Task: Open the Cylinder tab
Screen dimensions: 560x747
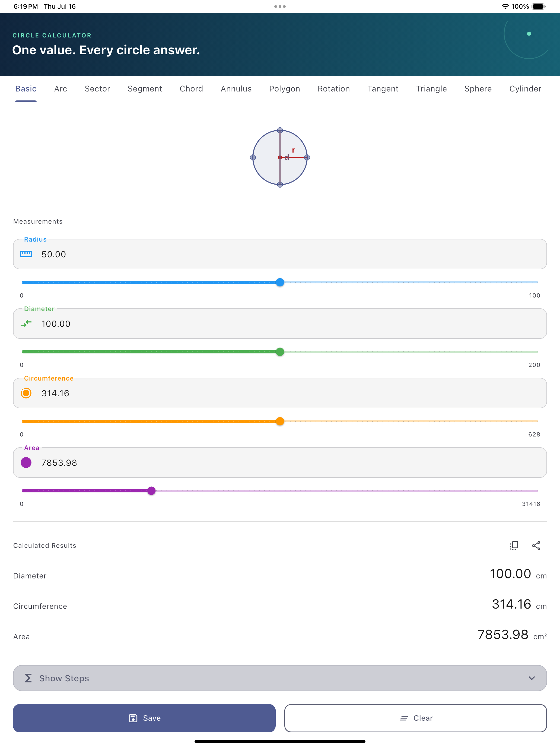Action: 525,89
